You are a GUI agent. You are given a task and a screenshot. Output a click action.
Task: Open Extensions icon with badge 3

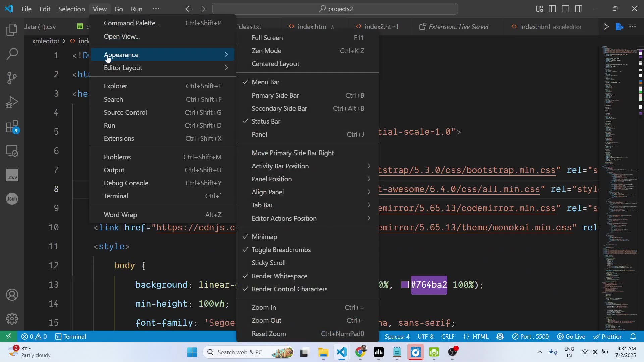(x=12, y=127)
